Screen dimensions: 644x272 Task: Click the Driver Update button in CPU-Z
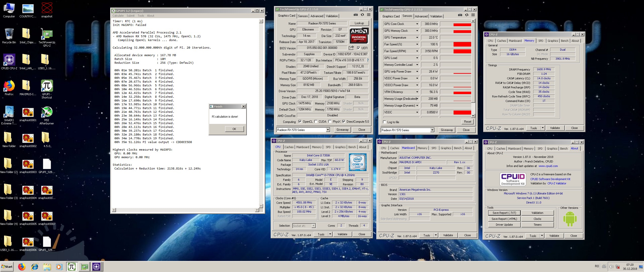coord(504,225)
